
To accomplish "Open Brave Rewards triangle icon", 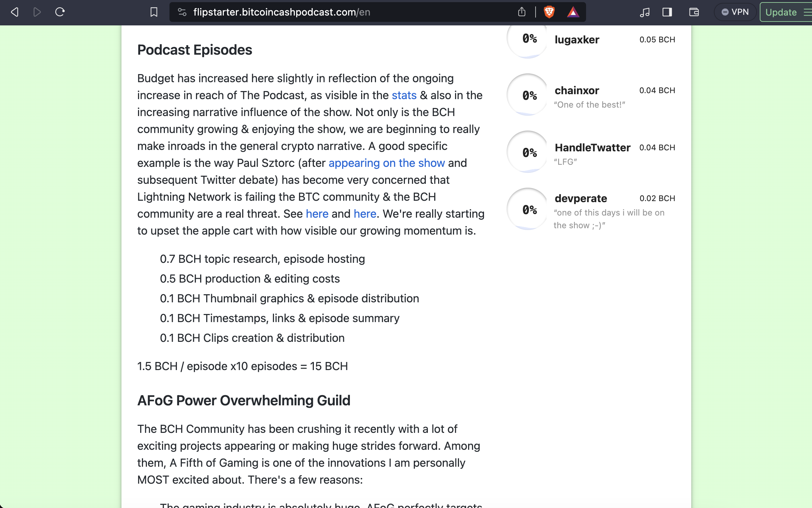I will pos(573,12).
